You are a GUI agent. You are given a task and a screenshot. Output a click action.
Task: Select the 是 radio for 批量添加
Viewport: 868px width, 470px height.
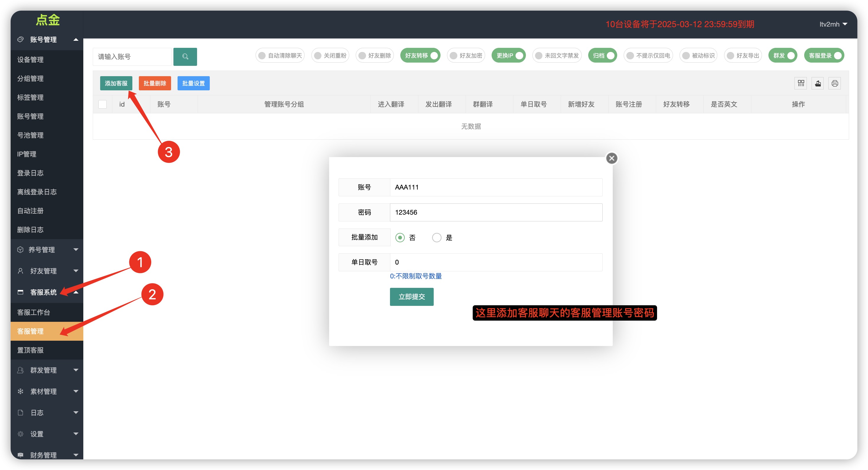pyautogui.click(x=437, y=238)
